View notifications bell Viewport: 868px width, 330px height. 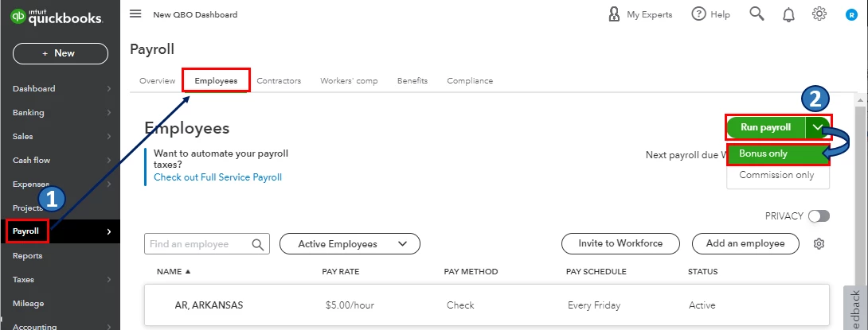tap(788, 15)
